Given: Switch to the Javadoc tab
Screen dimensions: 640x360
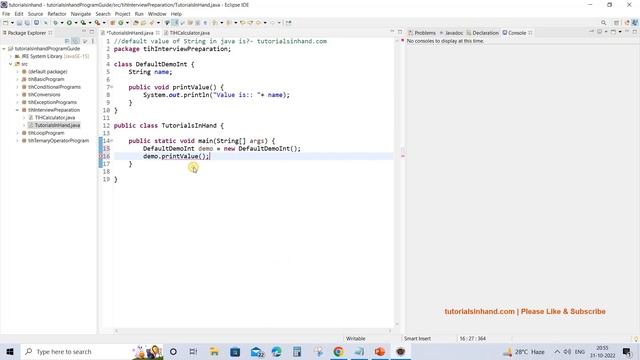Looking at the screenshot, I should (451, 33).
